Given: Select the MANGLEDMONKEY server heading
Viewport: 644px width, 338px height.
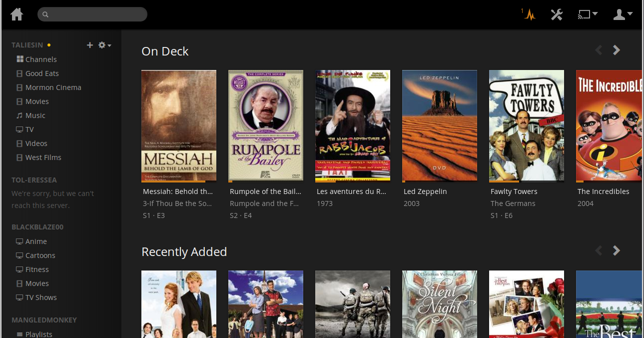Looking at the screenshot, I should click(44, 320).
